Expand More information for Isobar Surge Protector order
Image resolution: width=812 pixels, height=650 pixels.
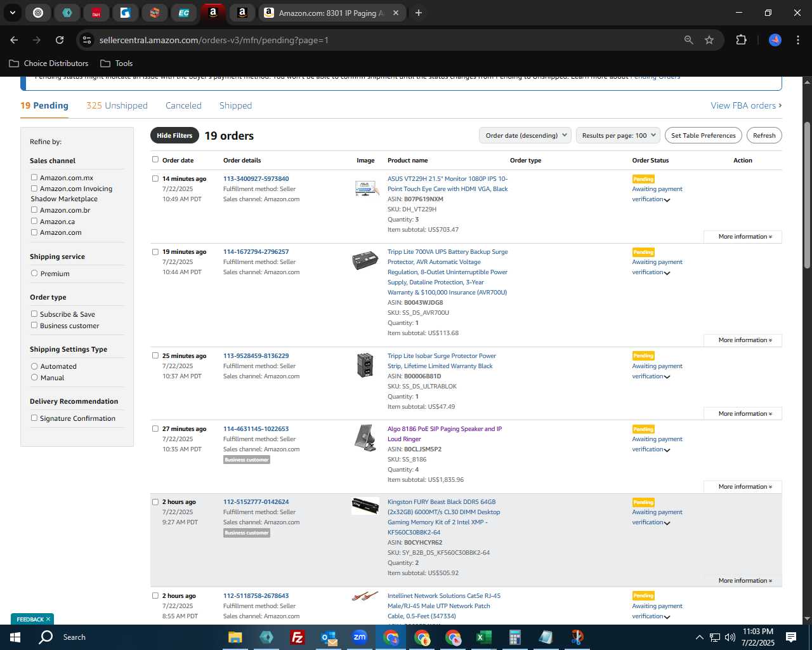click(743, 414)
